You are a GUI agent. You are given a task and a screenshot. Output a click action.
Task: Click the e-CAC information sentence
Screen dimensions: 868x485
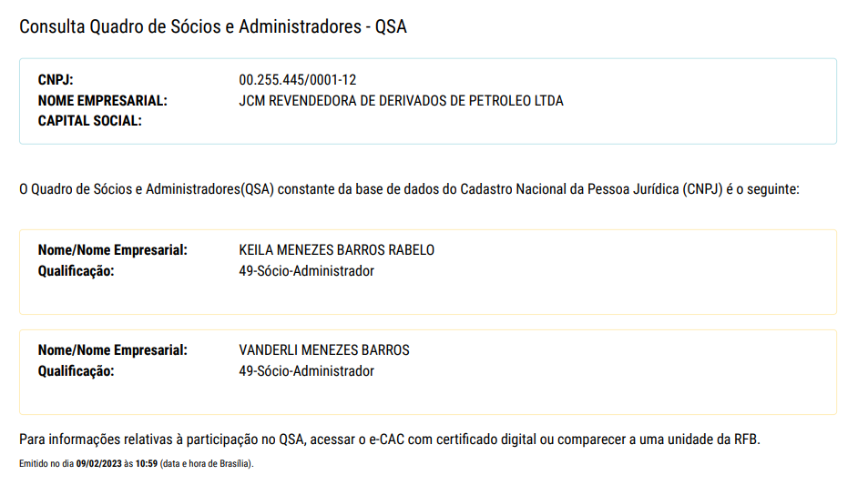[x=390, y=440]
